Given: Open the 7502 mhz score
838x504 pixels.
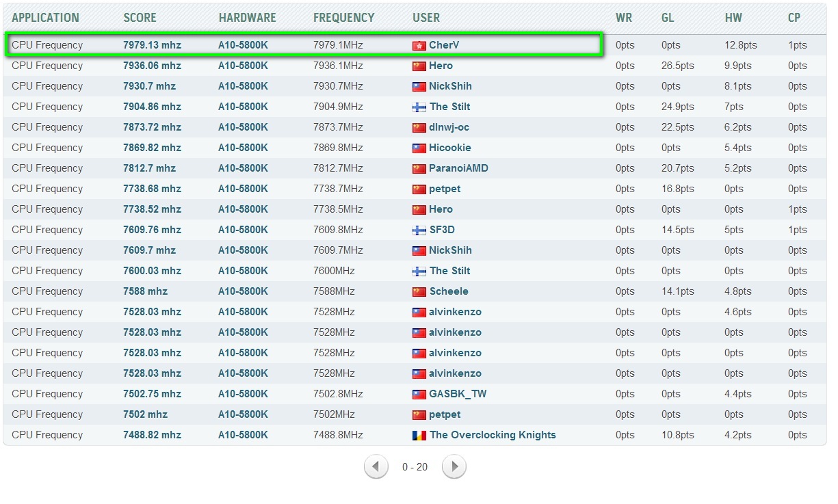Looking at the screenshot, I should [x=145, y=414].
